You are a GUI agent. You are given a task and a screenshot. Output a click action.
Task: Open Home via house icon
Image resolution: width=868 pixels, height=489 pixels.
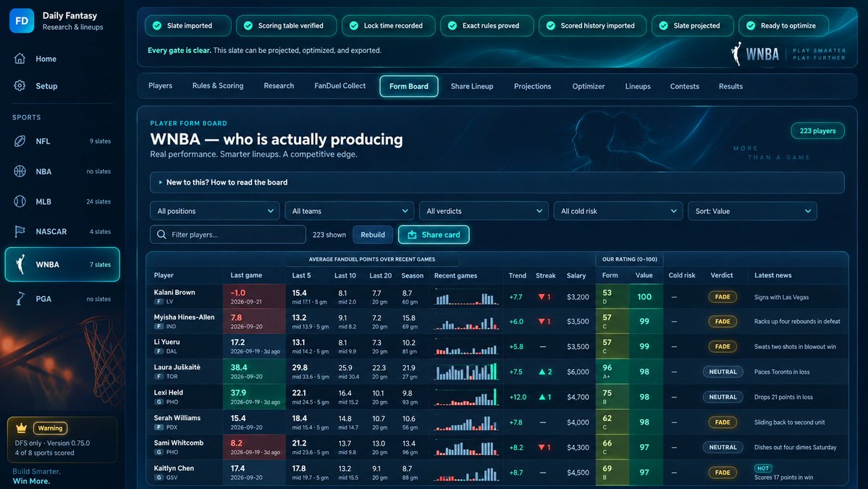point(20,59)
